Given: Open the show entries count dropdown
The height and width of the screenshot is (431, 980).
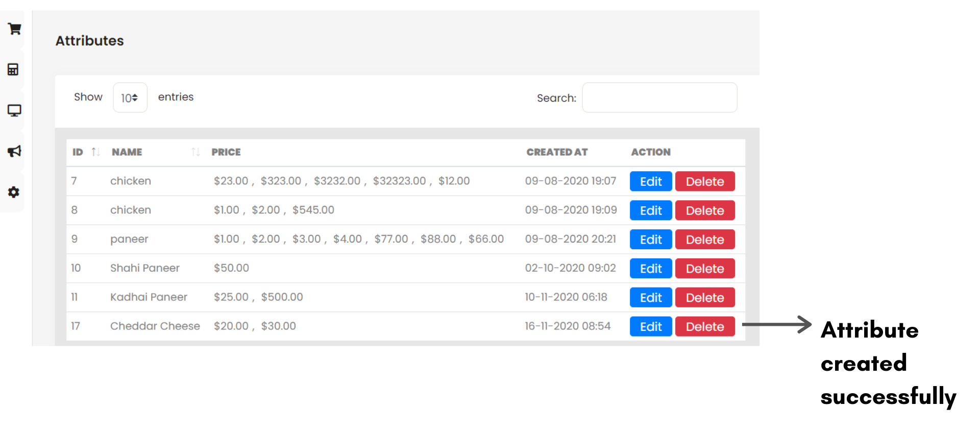Looking at the screenshot, I should [x=130, y=98].
